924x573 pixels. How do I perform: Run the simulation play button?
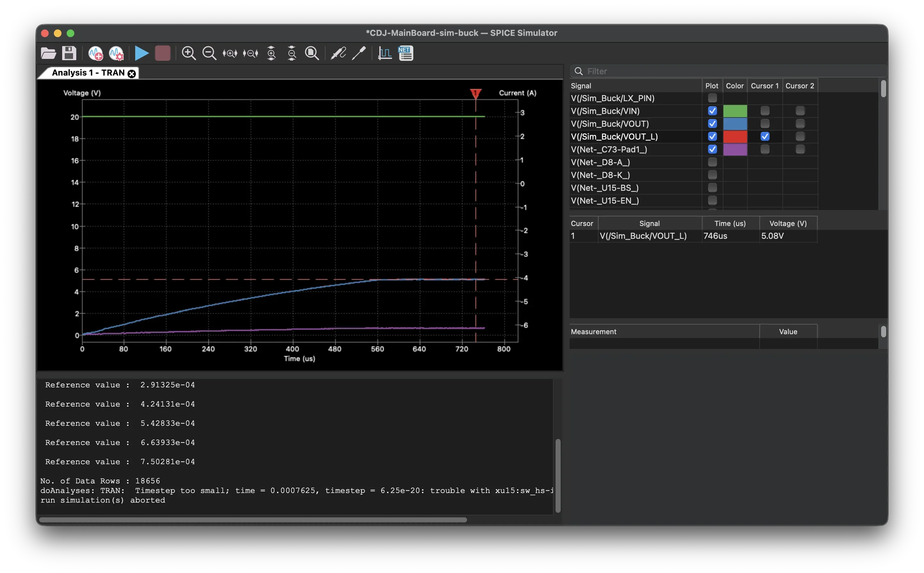(x=142, y=53)
